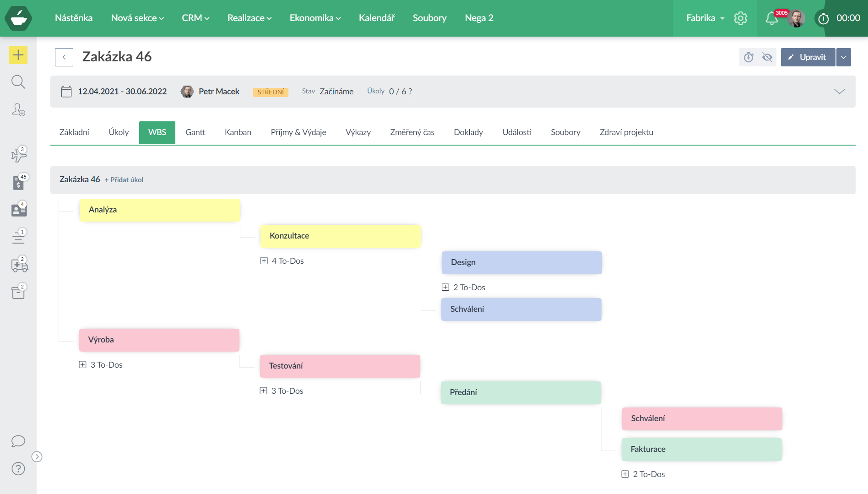Open the Ekonomika menu
The height and width of the screenshot is (494, 868).
pos(315,18)
